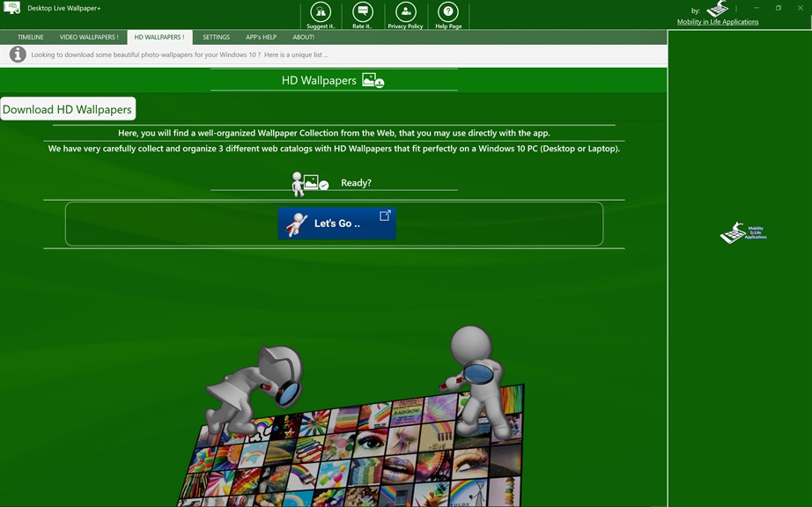This screenshot has width=812, height=507.
Task: Open the APP's HELP tab
Action: click(261, 37)
